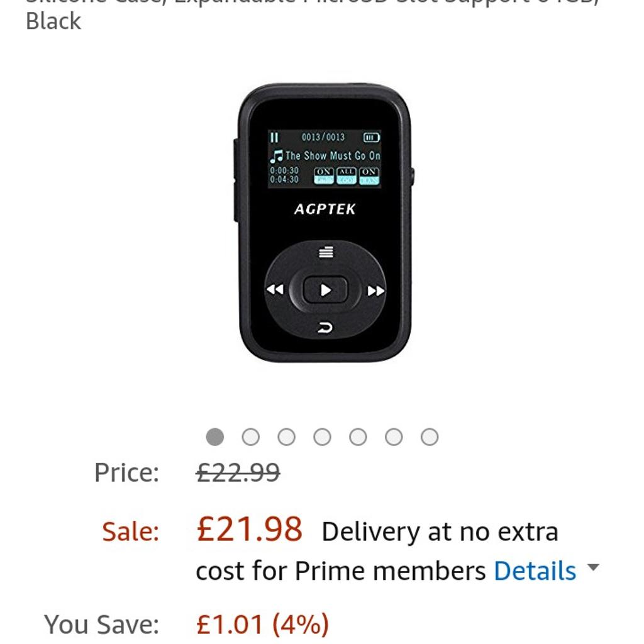Select the fourth carousel dot
The width and height of the screenshot is (644, 644).
pos(323,435)
